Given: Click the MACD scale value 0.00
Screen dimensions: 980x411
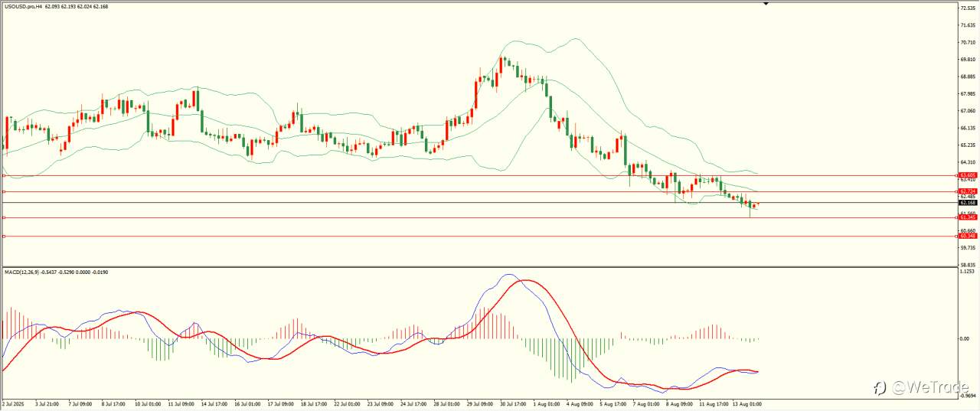Looking at the screenshot, I should (965, 338).
